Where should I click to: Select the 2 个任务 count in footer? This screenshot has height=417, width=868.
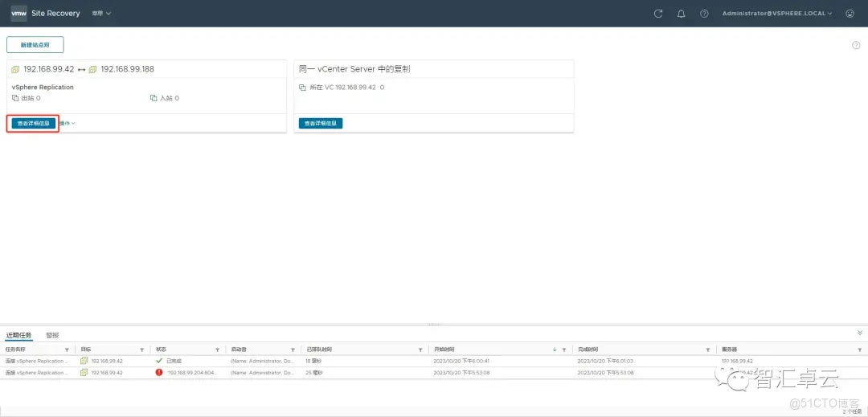click(851, 412)
